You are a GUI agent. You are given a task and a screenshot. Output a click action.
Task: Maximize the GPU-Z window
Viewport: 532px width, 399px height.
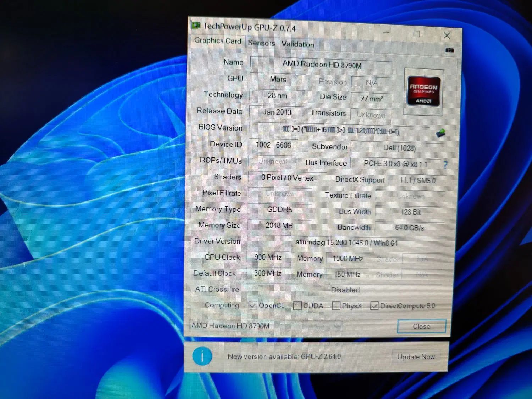click(x=417, y=34)
